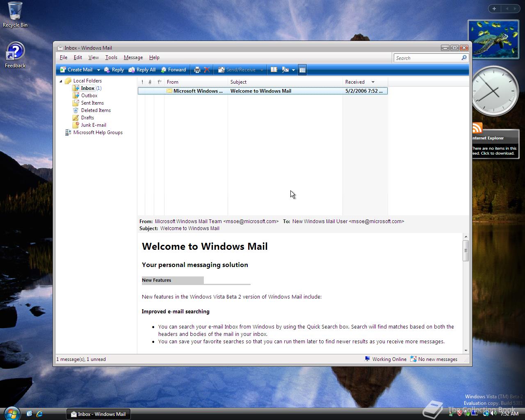Sort by the Priority column header
The image size is (525, 420).
pyautogui.click(x=142, y=82)
